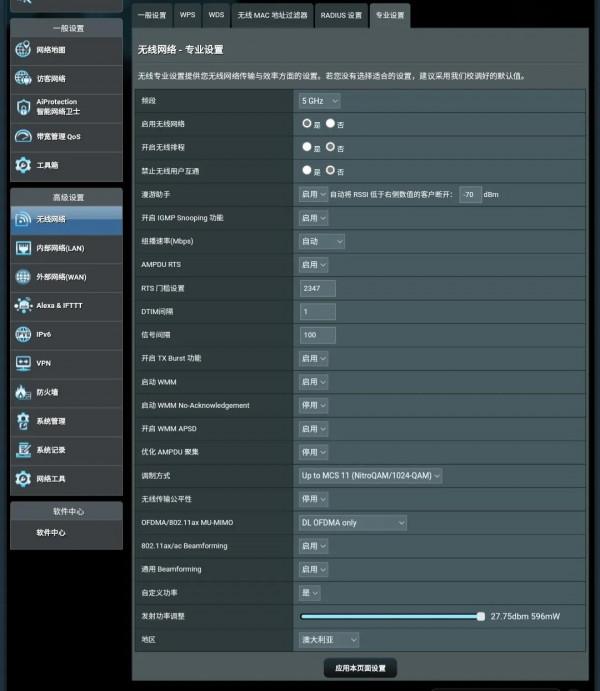Select 是 for 禁止无线用户互通
Viewport: 600px width, 691px height.
click(x=307, y=170)
